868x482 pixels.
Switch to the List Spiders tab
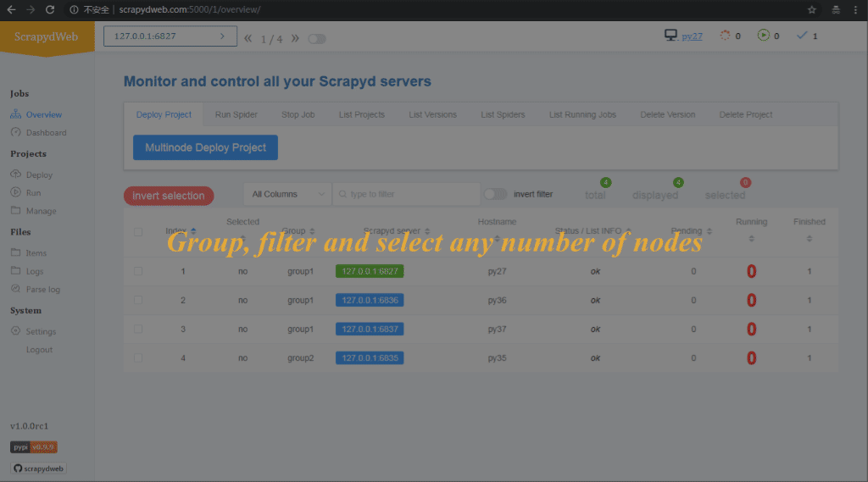(503, 114)
